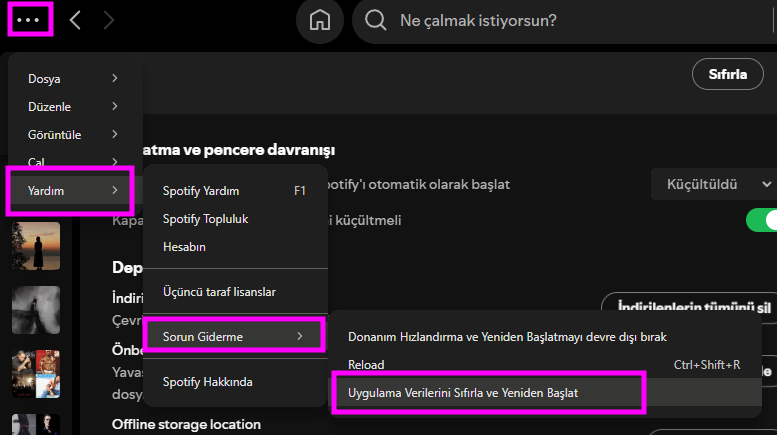Select Donanım Hızlandırma devre dışı bırak option

[545, 337]
